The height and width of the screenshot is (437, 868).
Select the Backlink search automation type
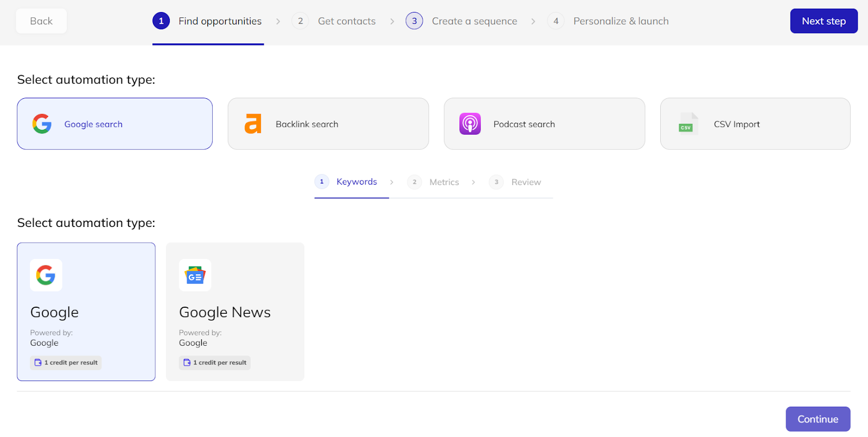[328, 124]
